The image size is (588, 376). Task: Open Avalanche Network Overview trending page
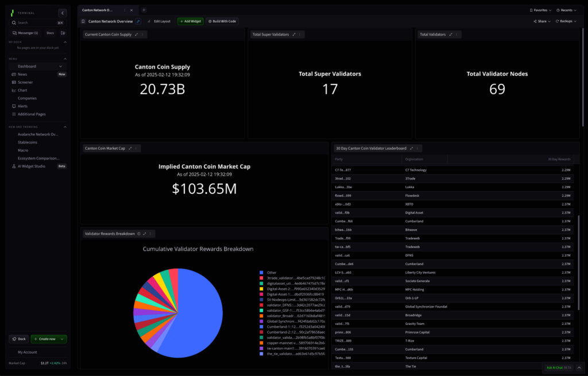pyautogui.click(x=38, y=134)
